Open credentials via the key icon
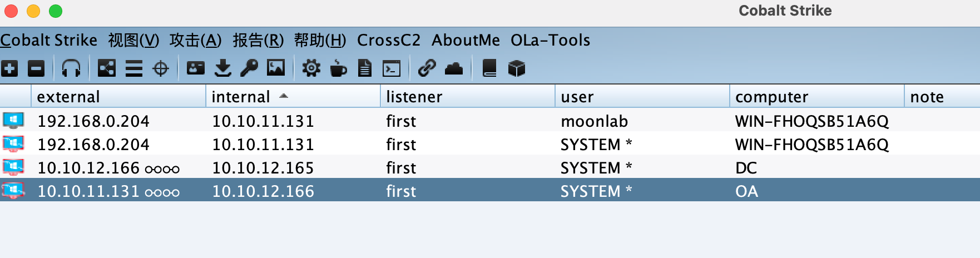This screenshot has height=258, width=980. point(249,68)
